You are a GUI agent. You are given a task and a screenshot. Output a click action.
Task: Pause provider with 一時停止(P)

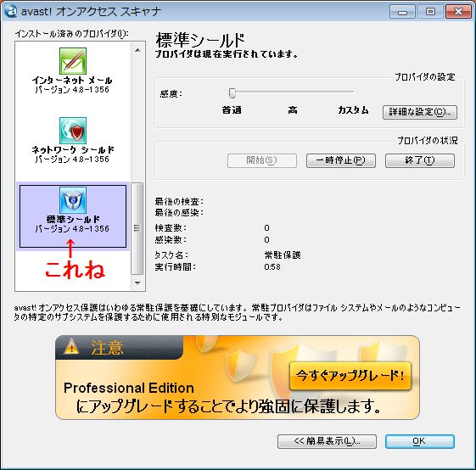pyautogui.click(x=341, y=160)
